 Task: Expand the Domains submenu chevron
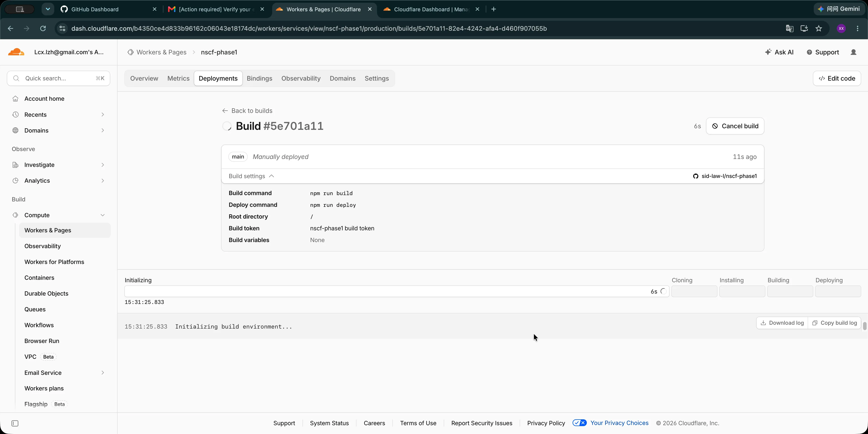click(x=102, y=130)
